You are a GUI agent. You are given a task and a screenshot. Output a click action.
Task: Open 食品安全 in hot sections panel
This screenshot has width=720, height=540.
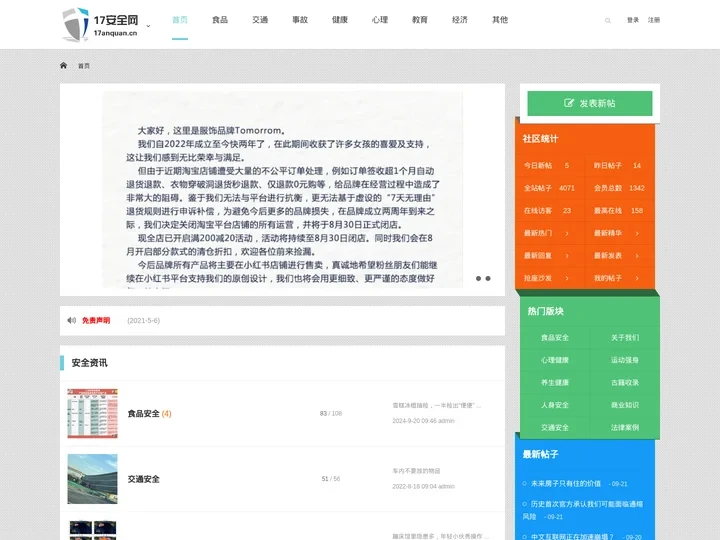coord(555,338)
